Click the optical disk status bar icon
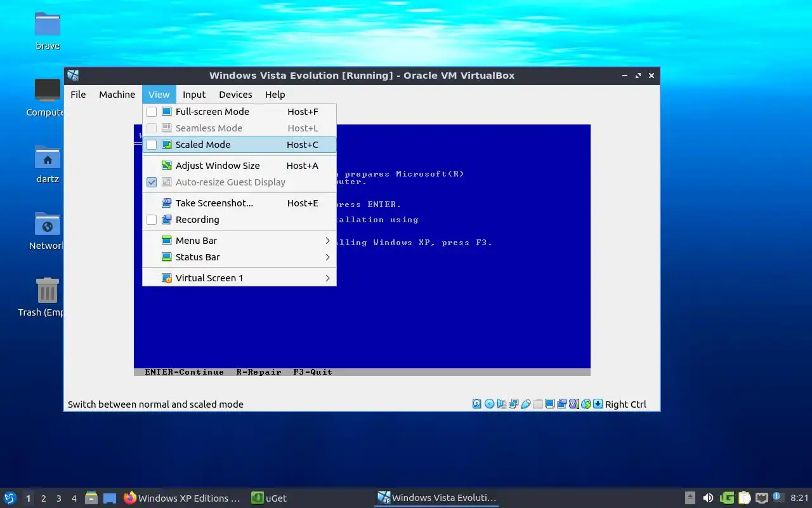The width and height of the screenshot is (812, 508). tap(489, 404)
